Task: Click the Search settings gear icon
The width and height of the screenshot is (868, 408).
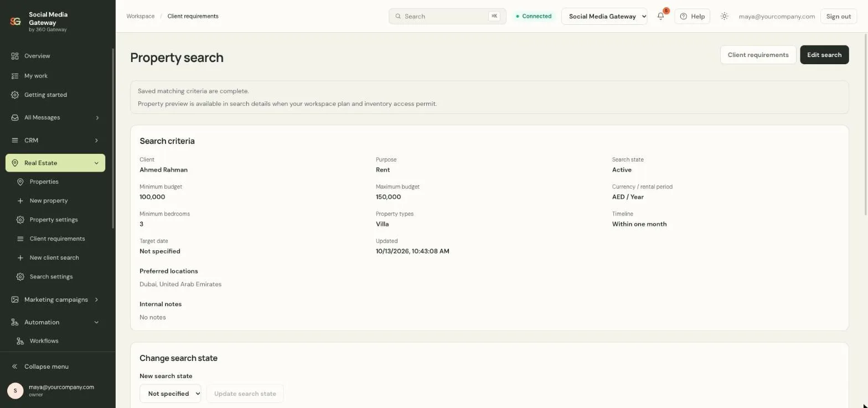Action: [x=20, y=277]
